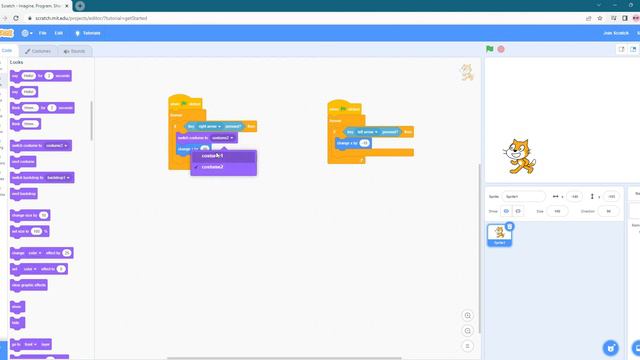This screenshot has width=640, height=360.
Task: Click the browser address bar URL
Action: tap(91, 18)
